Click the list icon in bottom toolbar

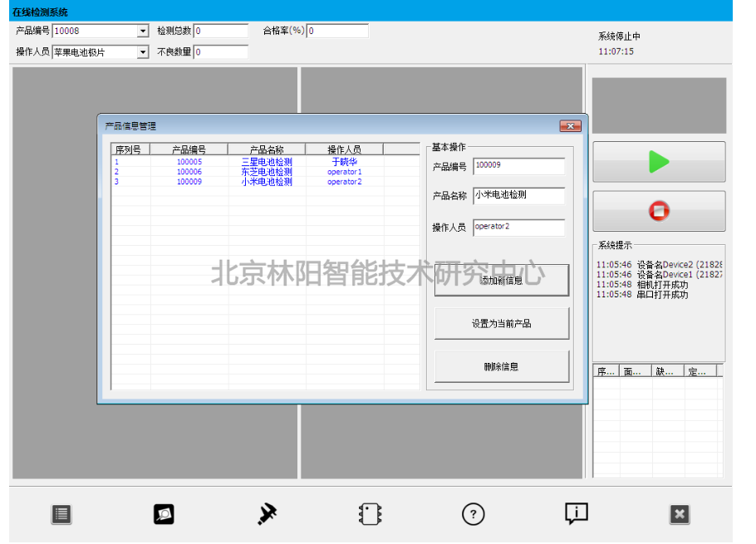pyautogui.click(x=61, y=514)
